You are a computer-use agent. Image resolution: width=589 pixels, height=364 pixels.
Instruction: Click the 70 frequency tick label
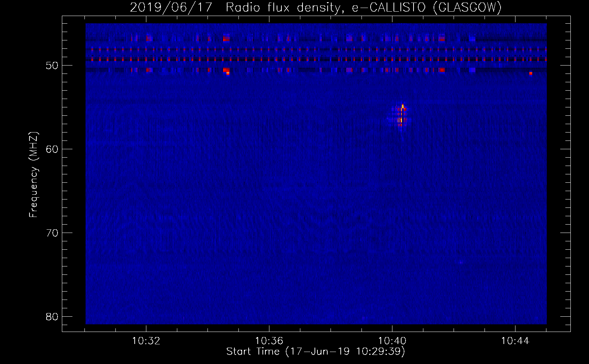coord(52,233)
